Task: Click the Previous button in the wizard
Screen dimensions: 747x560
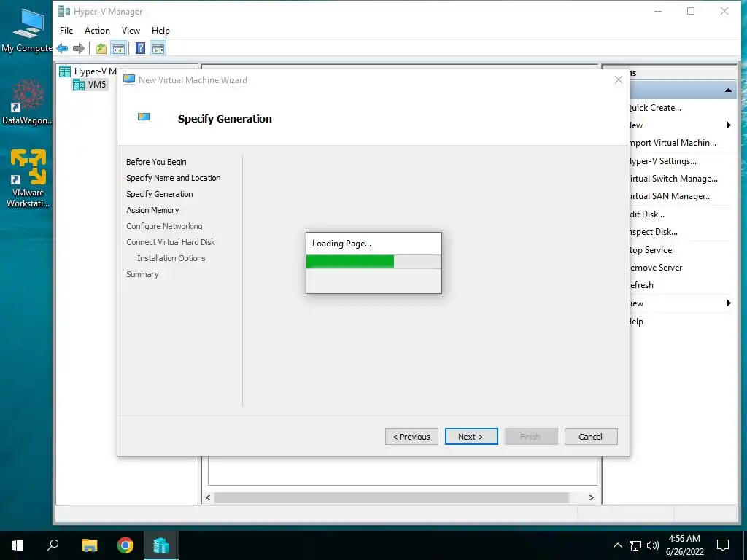Action: 411,437
